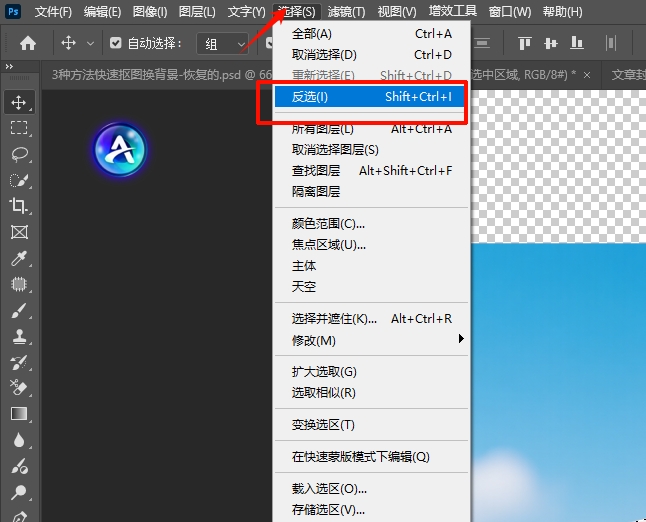Click 选择并遮住(K)... menu entry
Viewport: 646px width, 522px height.
click(x=335, y=319)
